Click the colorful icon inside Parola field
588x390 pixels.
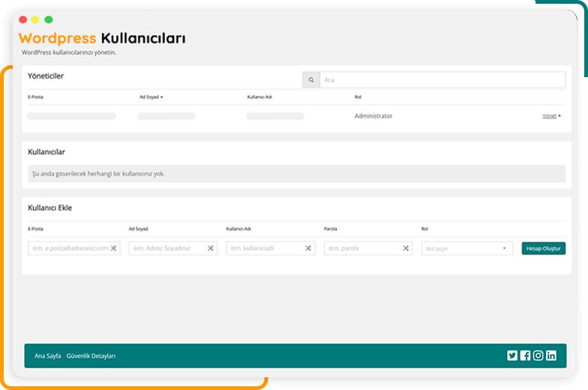tap(405, 248)
